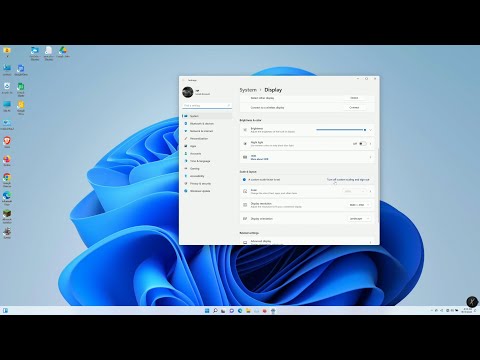Image resolution: width=480 pixels, height=360 pixels.
Task: Open Night light settings chevron
Action: (x=370, y=144)
